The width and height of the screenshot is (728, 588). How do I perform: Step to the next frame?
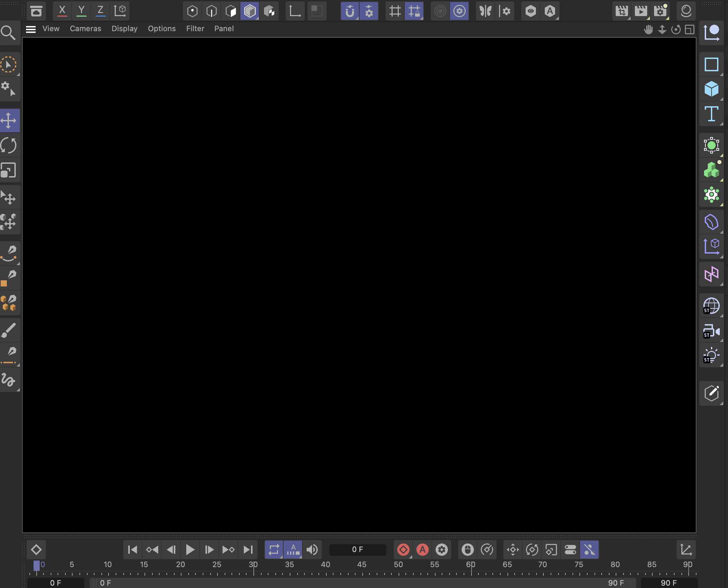coord(209,550)
